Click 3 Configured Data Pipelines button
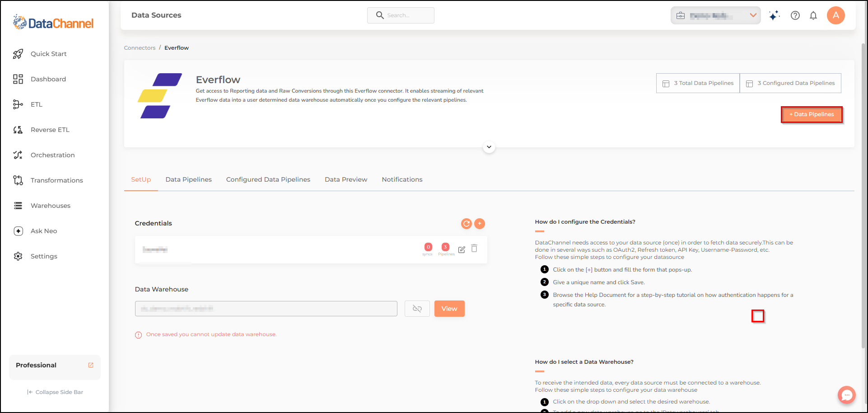 pos(790,83)
